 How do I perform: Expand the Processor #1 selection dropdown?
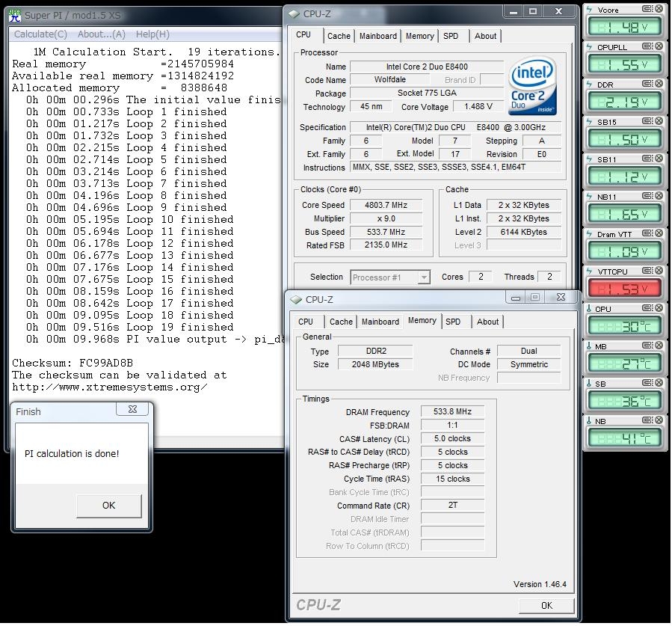point(424,277)
